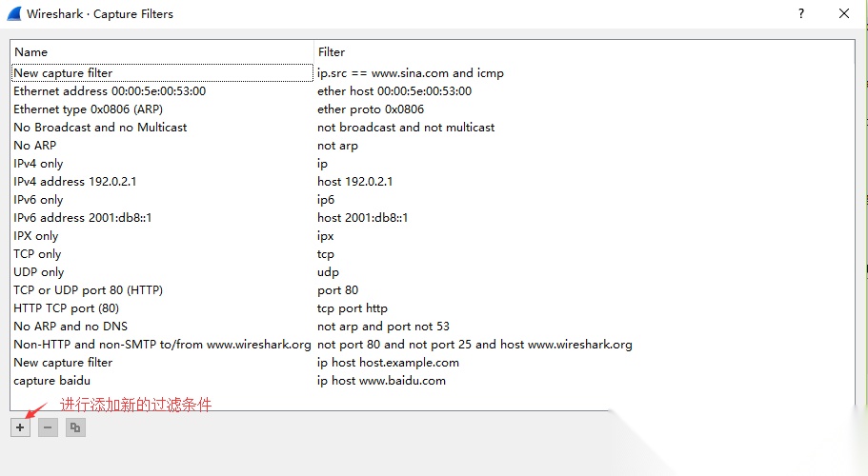This screenshot has width=868, height=476.
Task: Click the 'ip host www.baidu.com' filter
Action: click(381, 381)
